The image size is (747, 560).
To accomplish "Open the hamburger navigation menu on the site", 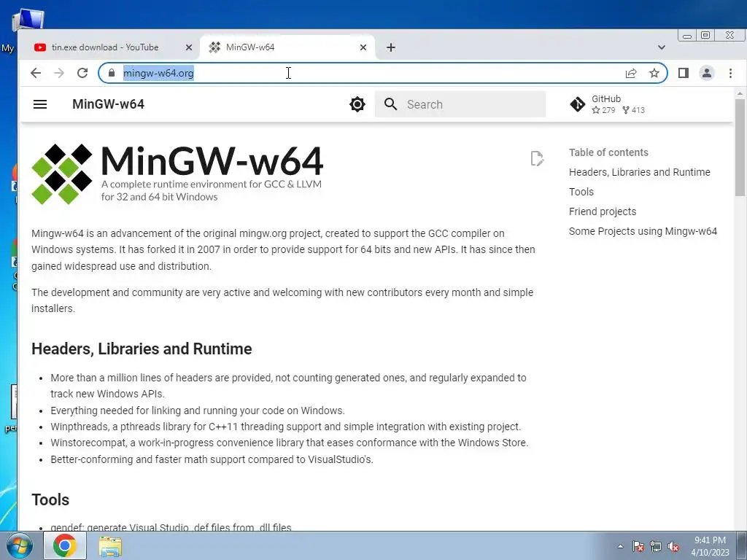I will (x=40, y=104).
